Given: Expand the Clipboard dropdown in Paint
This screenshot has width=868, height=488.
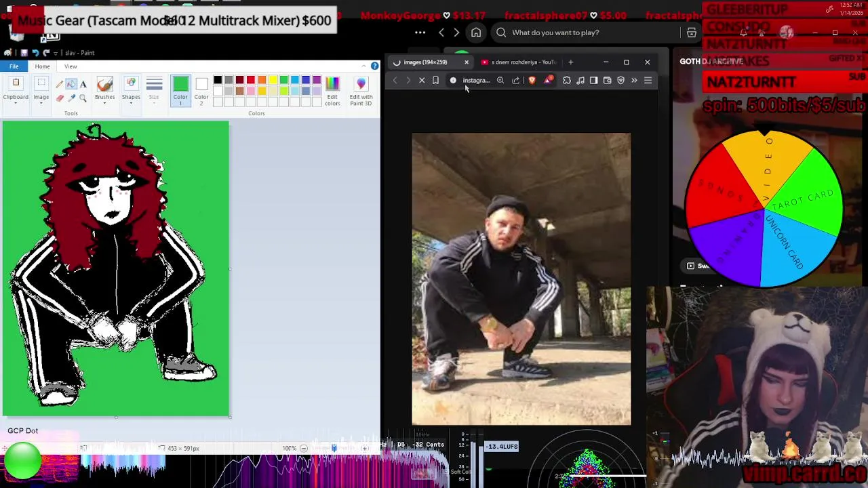Looking at the screenshot, I should [x=16, y=90].
